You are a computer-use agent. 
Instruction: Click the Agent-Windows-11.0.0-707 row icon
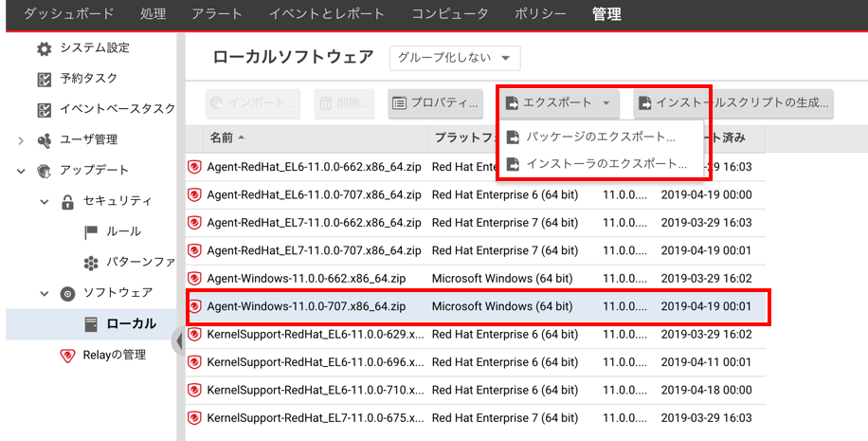coord(194,306)
